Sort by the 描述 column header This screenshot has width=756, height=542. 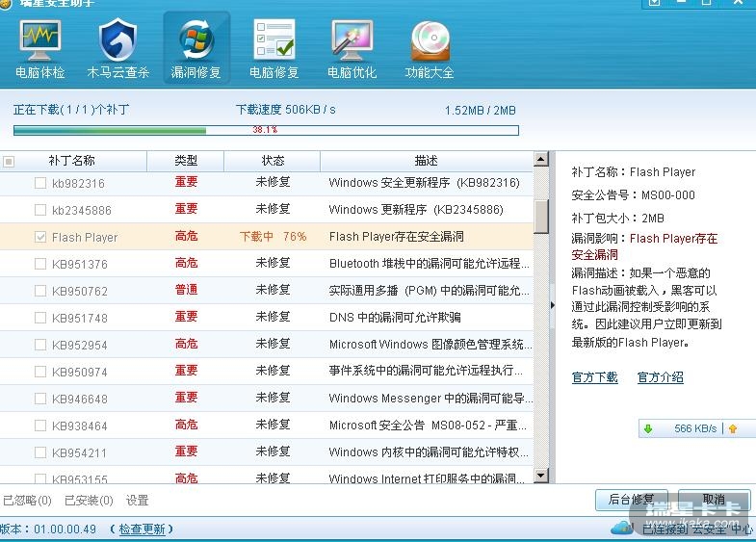pyautogui.click(x=427, y=161)
